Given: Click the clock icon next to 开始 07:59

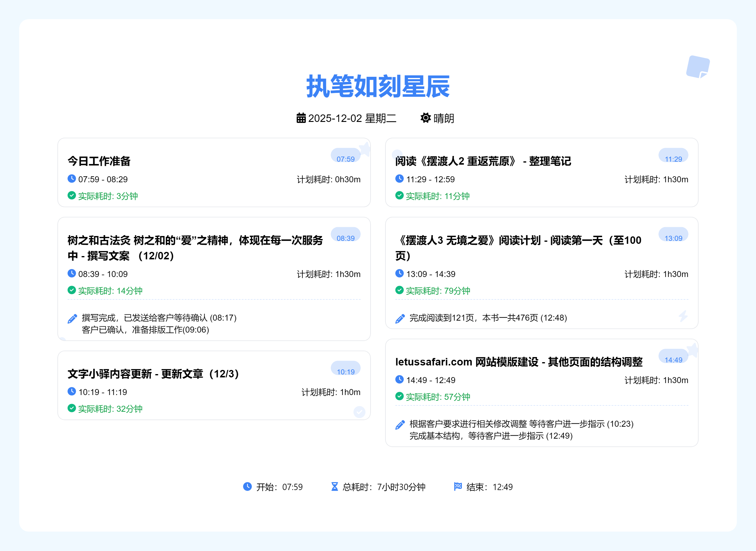Looking at the screenshot, I should [x=247, y=487].
